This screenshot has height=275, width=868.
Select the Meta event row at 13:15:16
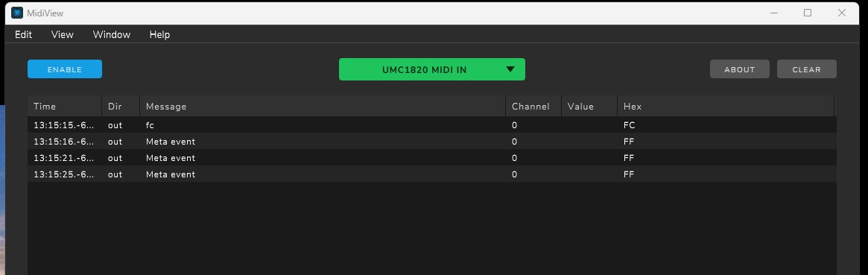pyautogui.click(x=432, y=141)
